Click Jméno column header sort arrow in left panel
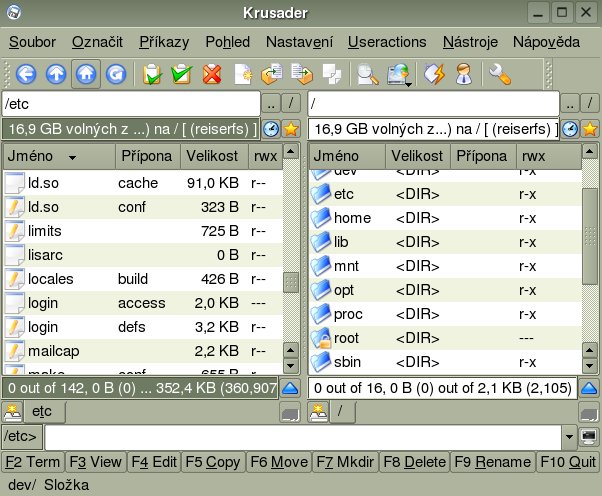602x496 pixels. (73, 157)
